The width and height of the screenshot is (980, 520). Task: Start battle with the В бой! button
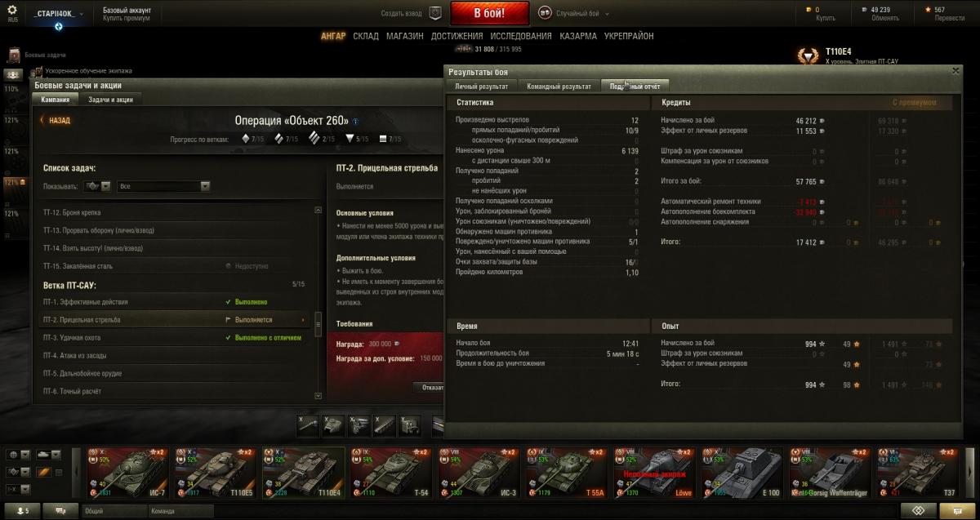[x=489, y=14]
